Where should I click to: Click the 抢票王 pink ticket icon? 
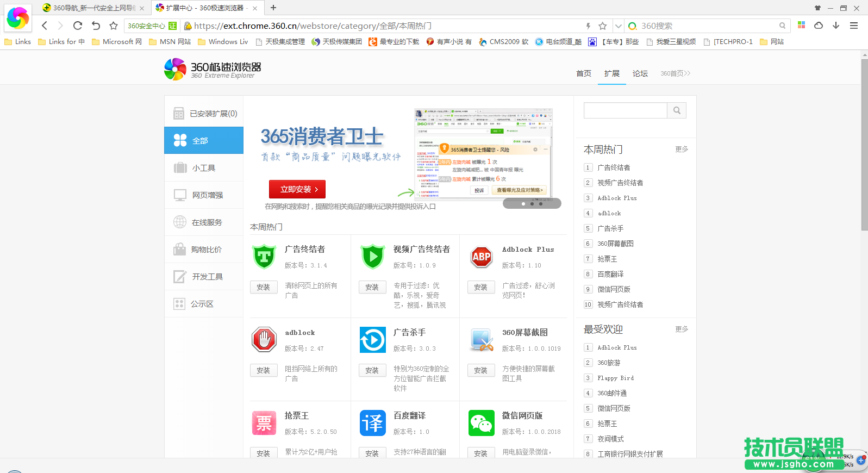tap(264, 423)
